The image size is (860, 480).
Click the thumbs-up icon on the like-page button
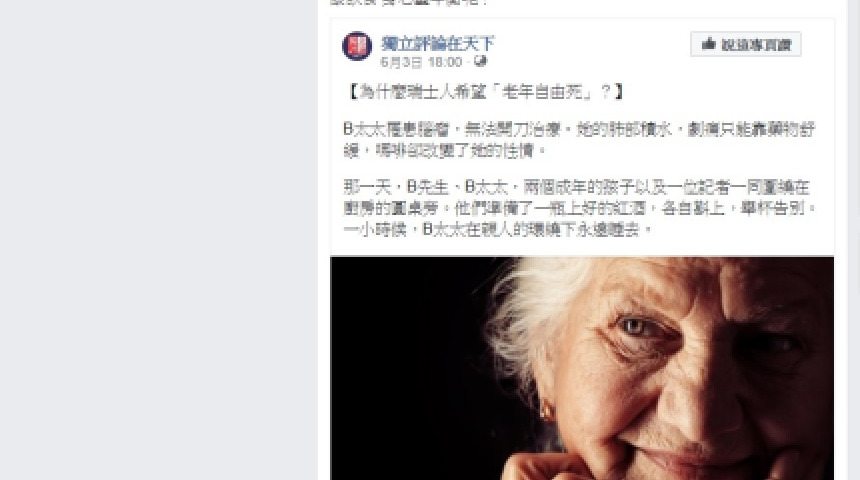709,44
